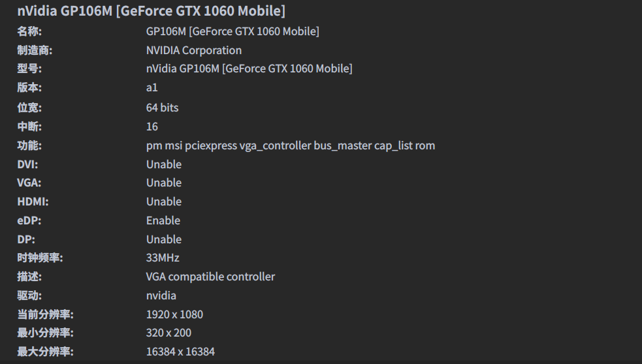642x364 pixels.
Task: Click the nVidia GP106M heading title
Action: [x=151, y=11]
